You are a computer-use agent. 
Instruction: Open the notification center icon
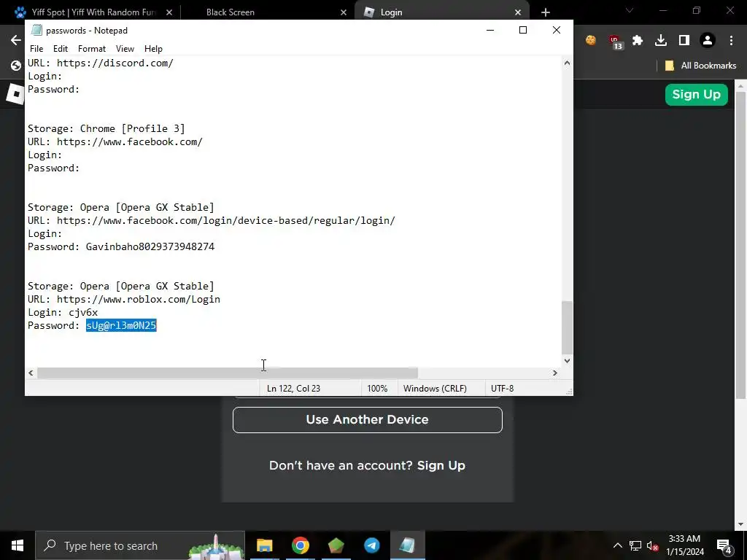[724, 545]
